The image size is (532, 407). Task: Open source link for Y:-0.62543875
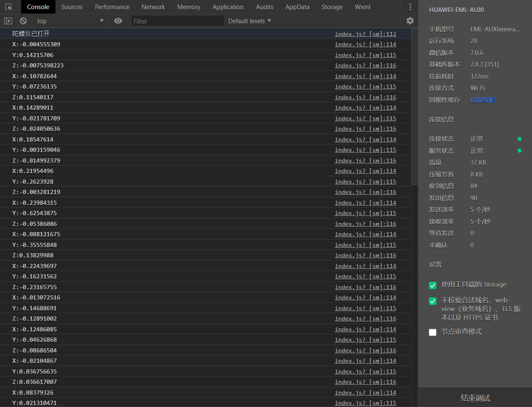click(366, 213)
